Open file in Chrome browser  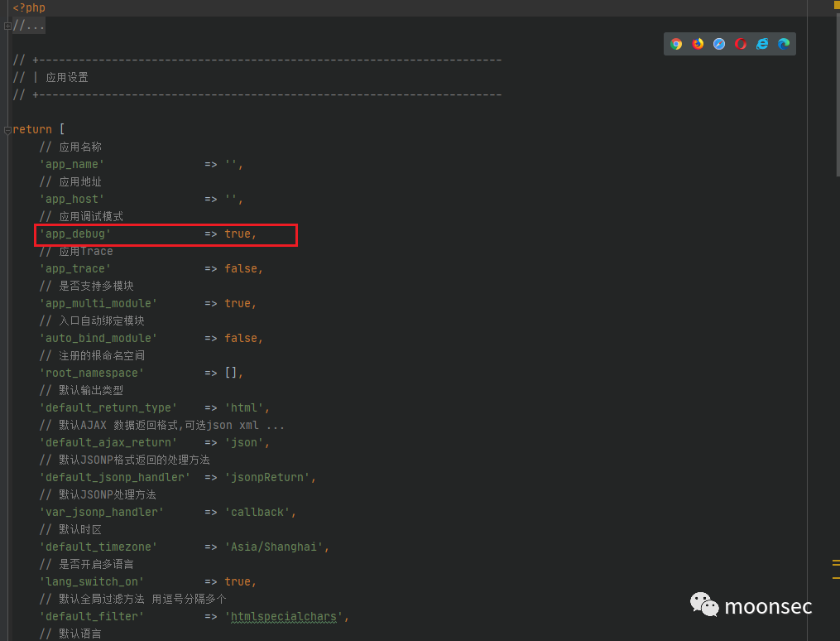tap(676, 44)
